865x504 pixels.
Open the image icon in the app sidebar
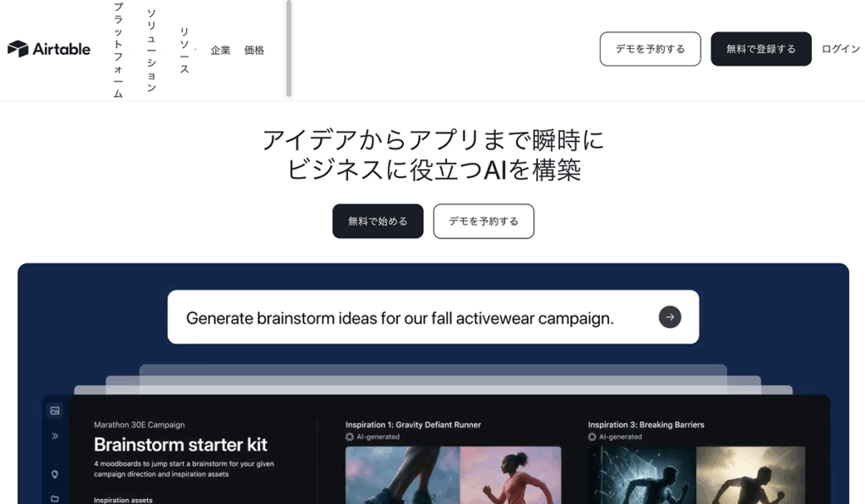click(55, 410)
